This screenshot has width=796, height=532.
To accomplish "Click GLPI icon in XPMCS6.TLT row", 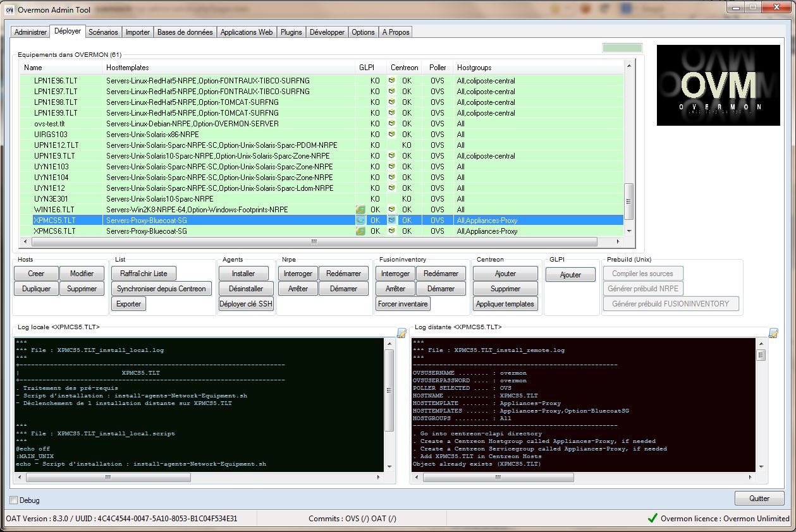I will coord(360,231).
